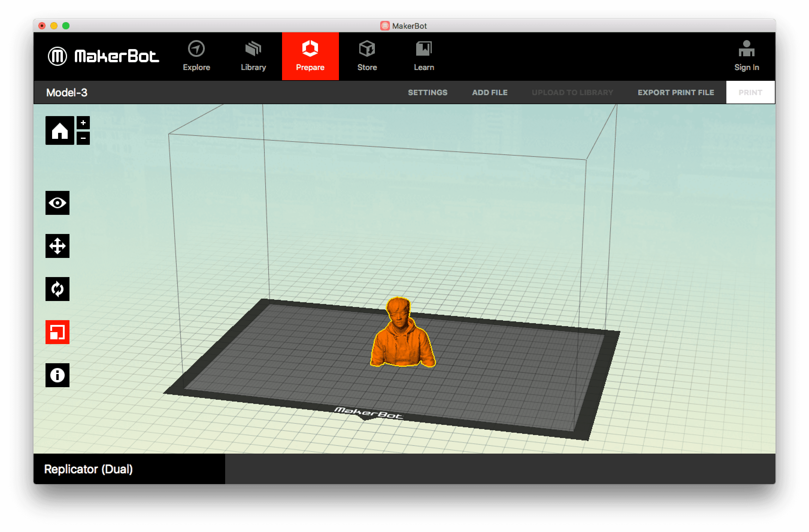
Task: Zoom out with the minus button
Action: click(83, 138)
